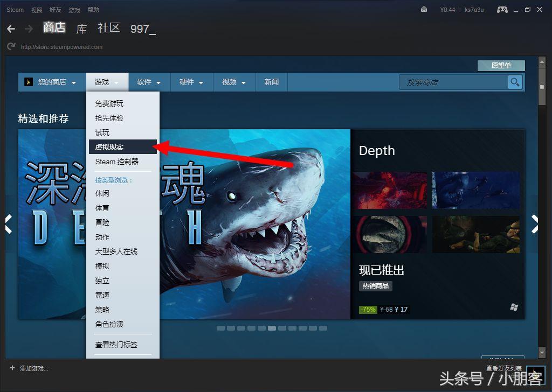Click 查看热门标签 entry

(x=116, y=345)
